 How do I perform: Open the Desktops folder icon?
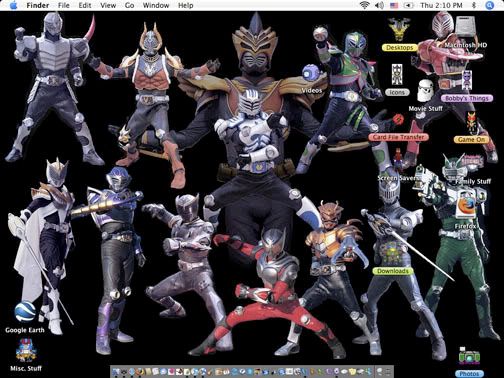tap(399, 29)
